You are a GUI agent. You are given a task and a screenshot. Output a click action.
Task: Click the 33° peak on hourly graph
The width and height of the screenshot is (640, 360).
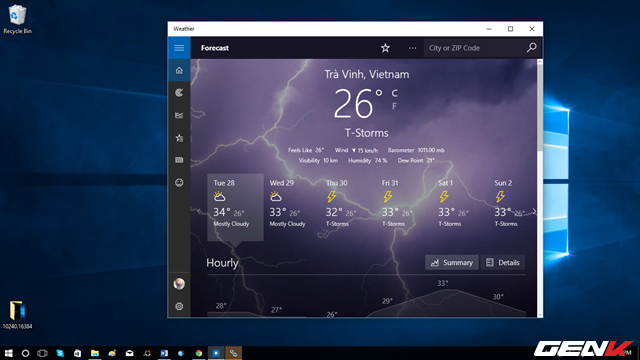[443, 283]
